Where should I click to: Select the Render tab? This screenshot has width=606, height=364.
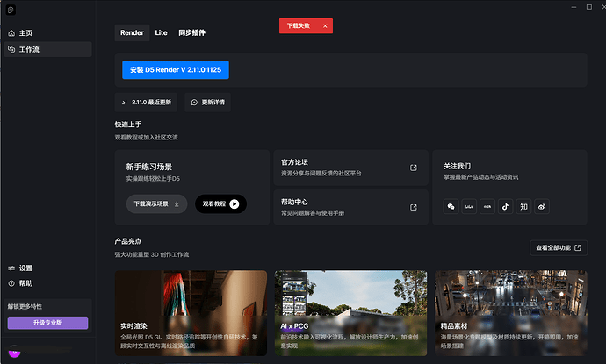132,32
